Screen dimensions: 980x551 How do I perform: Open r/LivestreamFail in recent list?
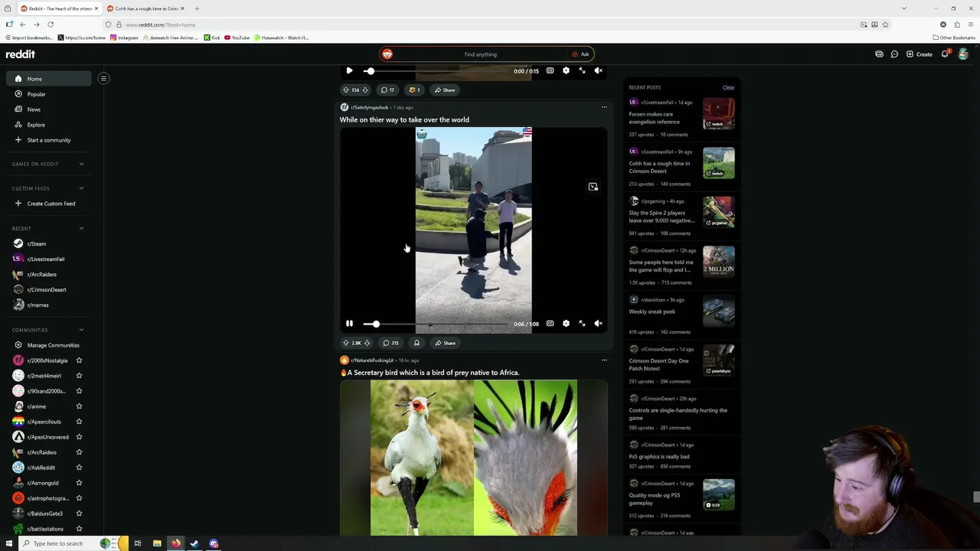pos(49,259)
